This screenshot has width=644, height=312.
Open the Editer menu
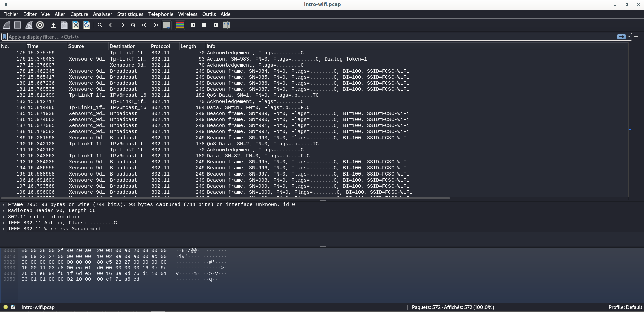[x=30, y=14]
